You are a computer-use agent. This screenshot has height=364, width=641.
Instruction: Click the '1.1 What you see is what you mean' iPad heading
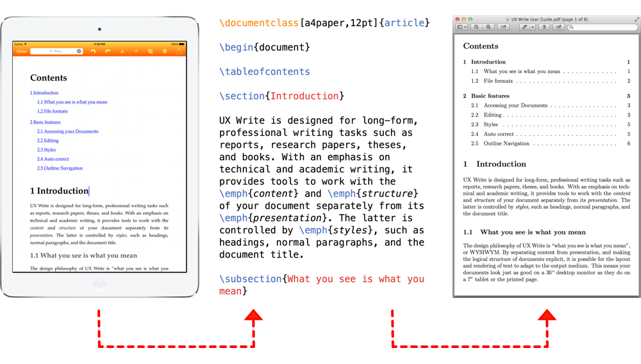83,255
